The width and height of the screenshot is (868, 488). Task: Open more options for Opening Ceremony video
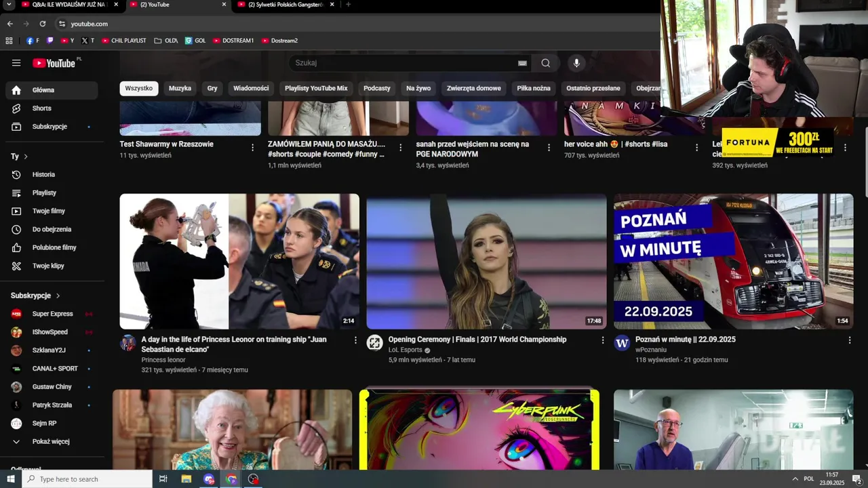tap(602, 340)
